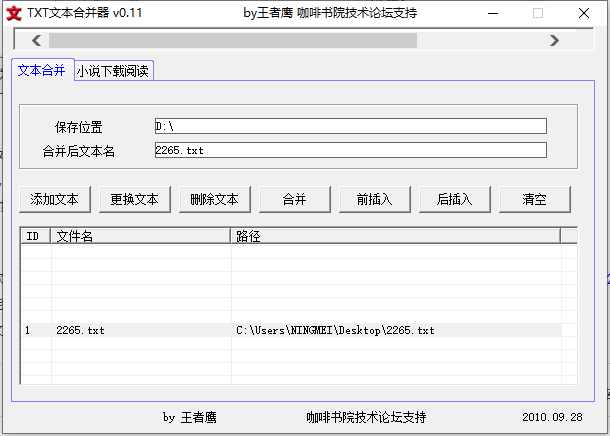Open the 小说下载阅读 tab

[x=114, y=71]
